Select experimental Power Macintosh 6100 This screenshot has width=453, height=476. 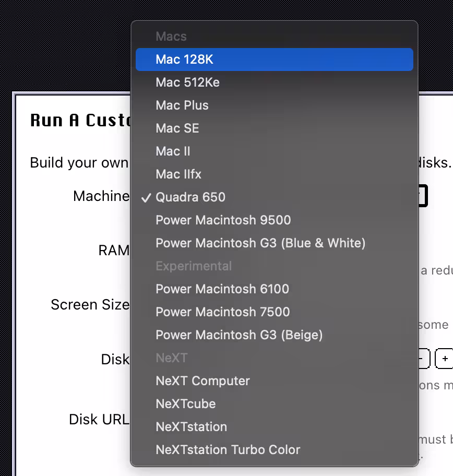coord(274,289)
